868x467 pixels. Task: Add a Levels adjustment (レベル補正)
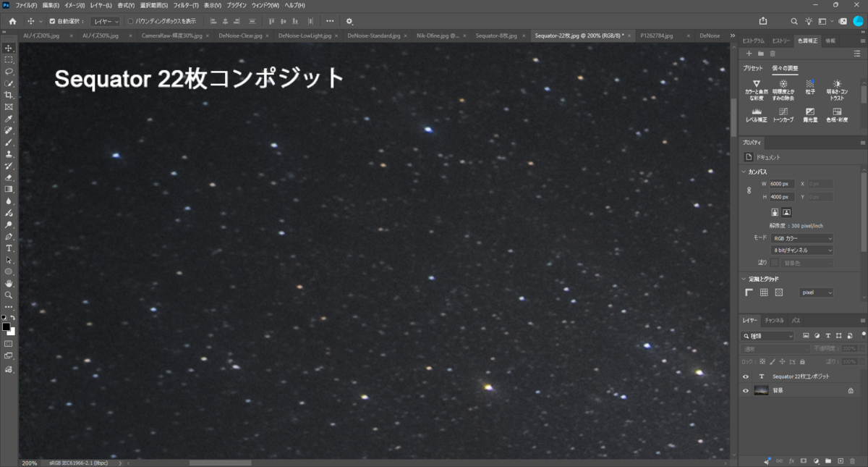(757, 115)
